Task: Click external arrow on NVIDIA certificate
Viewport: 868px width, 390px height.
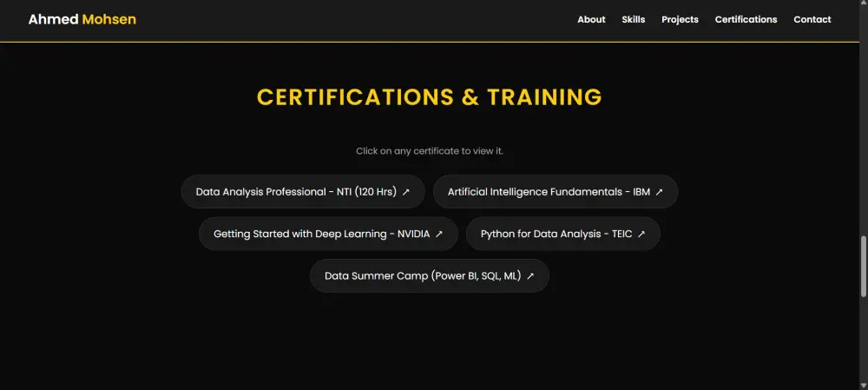Action: pyautogui.click(x=439, y=234)
